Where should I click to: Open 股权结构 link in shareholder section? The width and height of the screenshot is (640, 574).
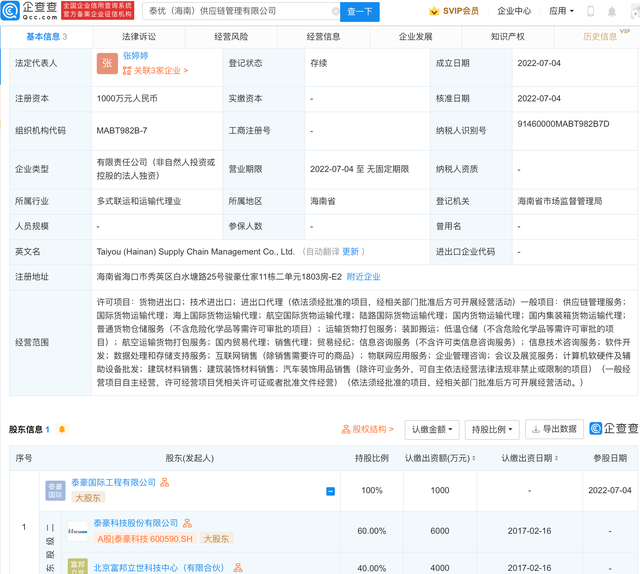[368, 430]
